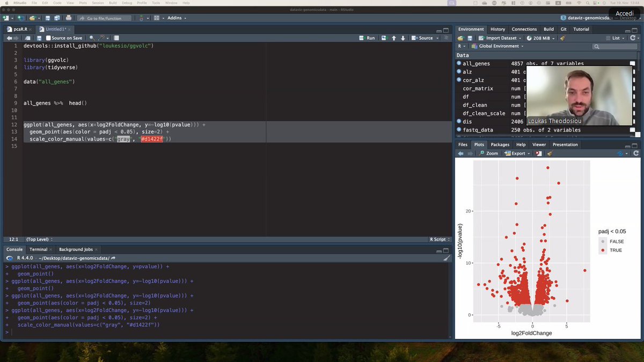Image resolution: width=644 pixels, height=362 pixels.
Task: Expand the all_genes data object
Action: (x=459, y=63)
